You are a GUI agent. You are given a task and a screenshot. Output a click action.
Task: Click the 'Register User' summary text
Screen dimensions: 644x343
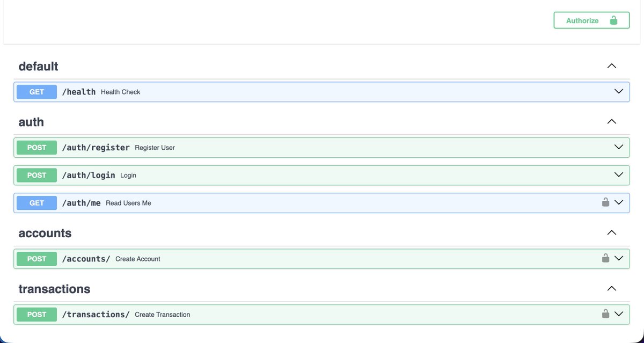coord(155,148)
